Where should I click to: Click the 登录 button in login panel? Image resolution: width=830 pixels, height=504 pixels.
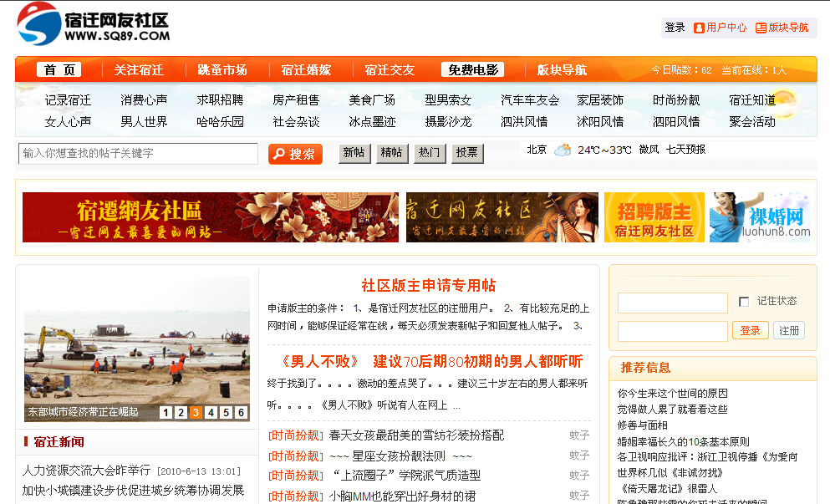(x=750, y=330)
